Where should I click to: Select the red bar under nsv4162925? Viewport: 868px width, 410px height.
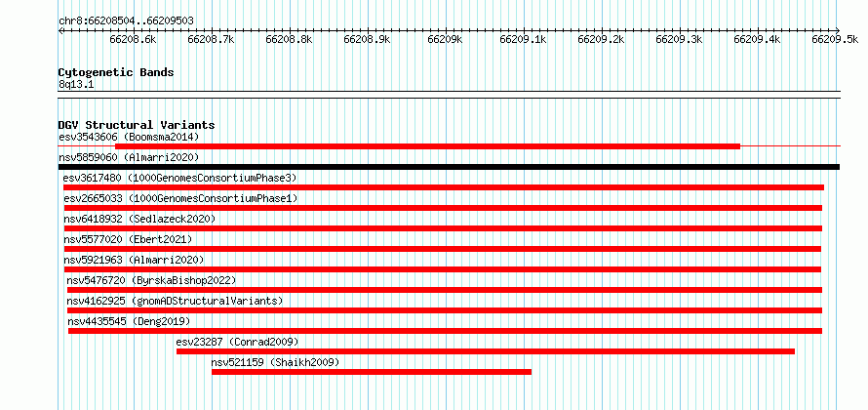445,310
